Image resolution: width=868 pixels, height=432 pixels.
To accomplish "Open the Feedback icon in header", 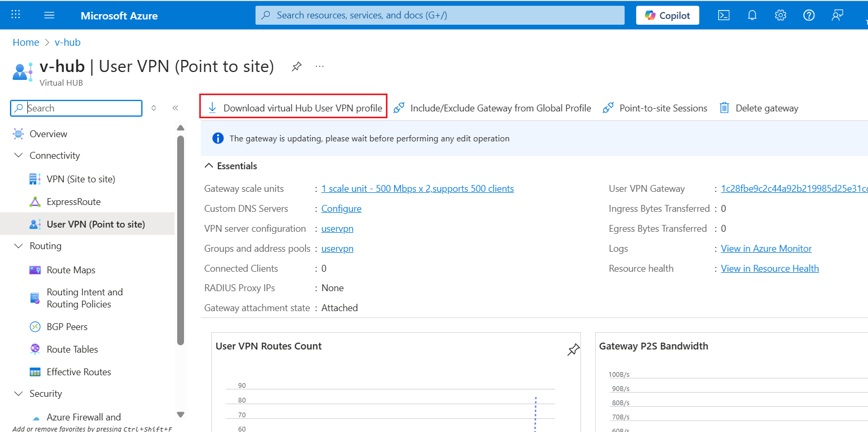I will pos(837,15).
